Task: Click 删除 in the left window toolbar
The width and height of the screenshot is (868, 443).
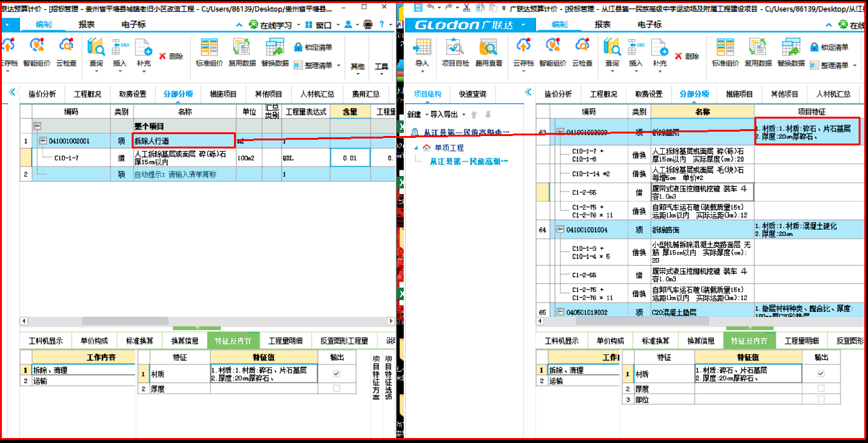Action: [171, 56]
